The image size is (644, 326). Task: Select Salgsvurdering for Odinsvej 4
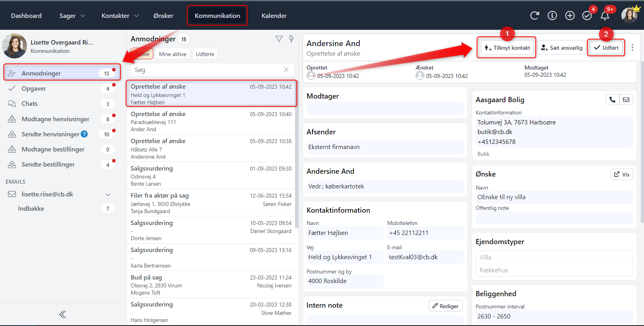[211, 176]
